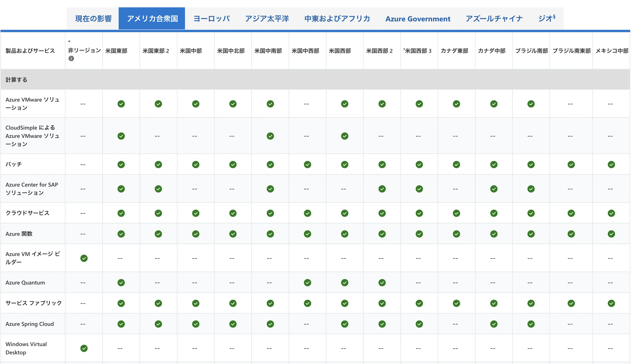Select the アメリカ合衆国 tab
Image resolution: width=644 pixels, height=364 pixels.
pyautogui.click(x=152, y=19)
